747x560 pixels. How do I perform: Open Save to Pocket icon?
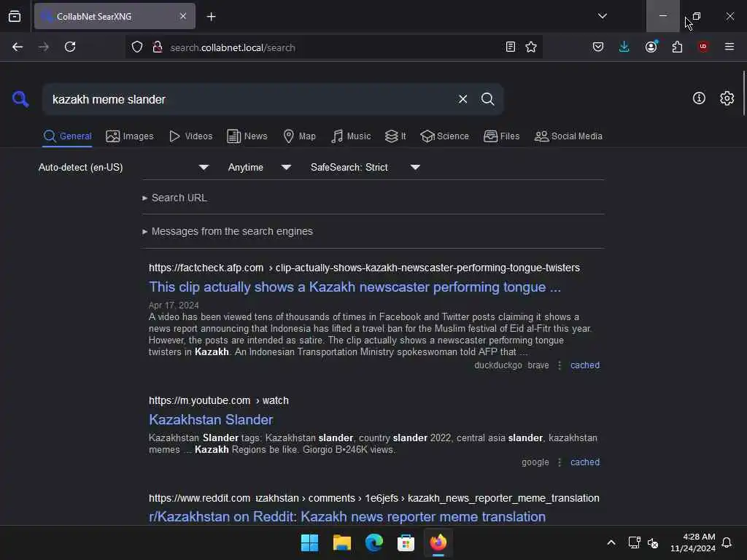tap(598, 47)
